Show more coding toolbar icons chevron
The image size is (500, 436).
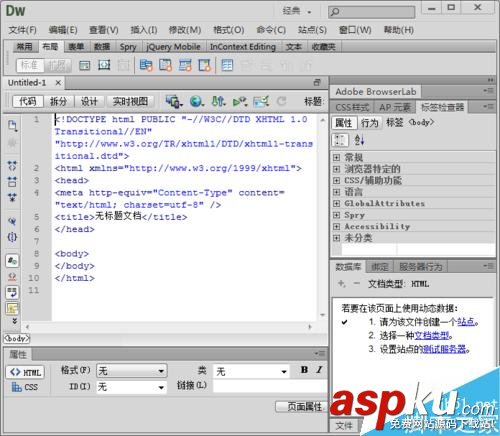14,321
